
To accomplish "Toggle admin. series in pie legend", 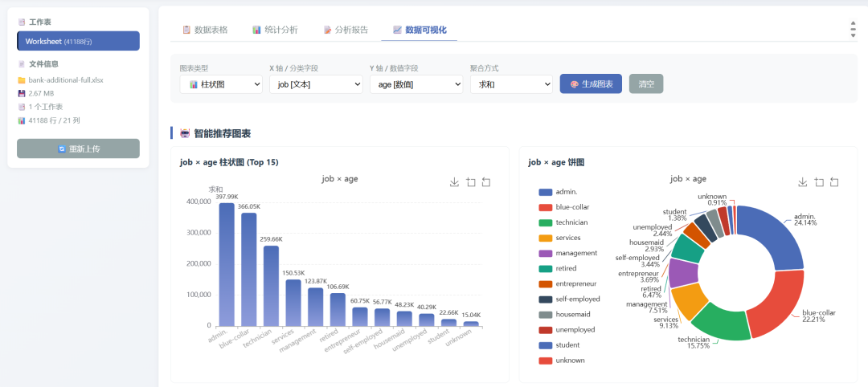I will tap(558, 192).
